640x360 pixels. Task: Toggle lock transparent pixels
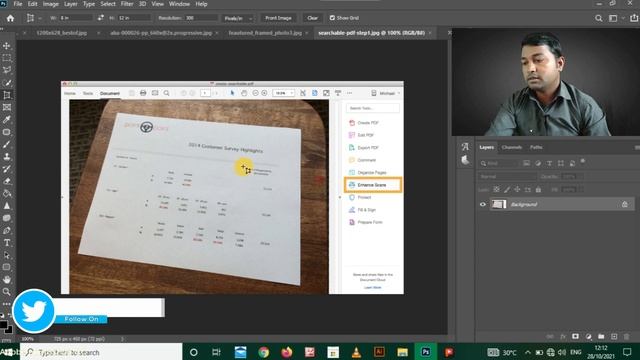coord(496,189)
